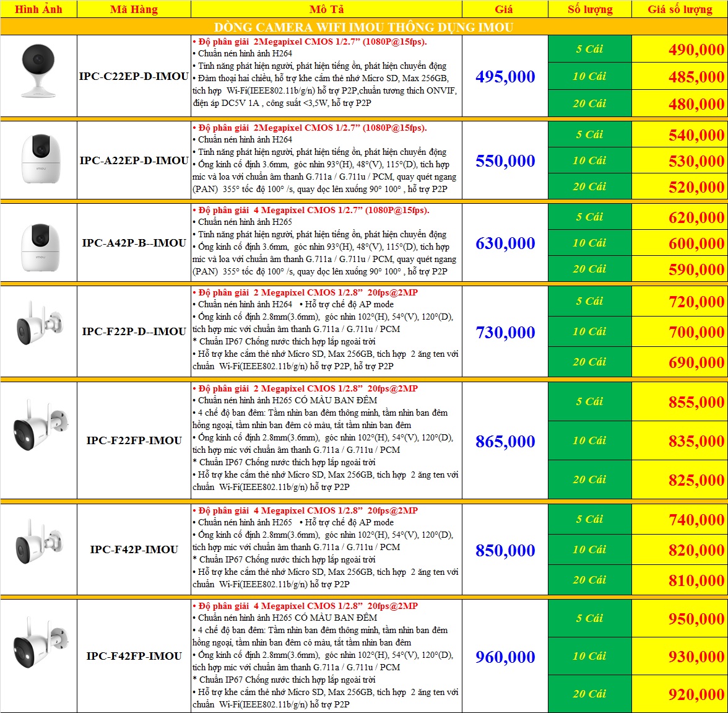Select the quantity price "930,000"

pyautogui.click(x=696, y=657)
